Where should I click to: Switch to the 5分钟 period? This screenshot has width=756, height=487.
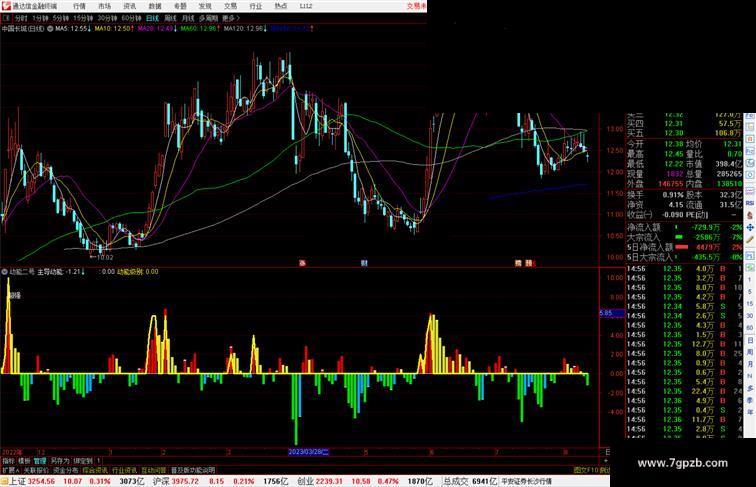point(60,18)
